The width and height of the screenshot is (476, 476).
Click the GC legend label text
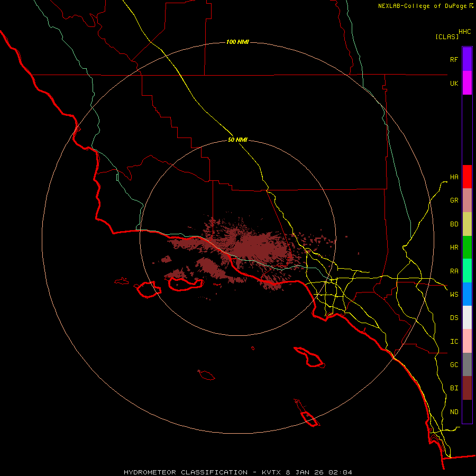[454, 365]
